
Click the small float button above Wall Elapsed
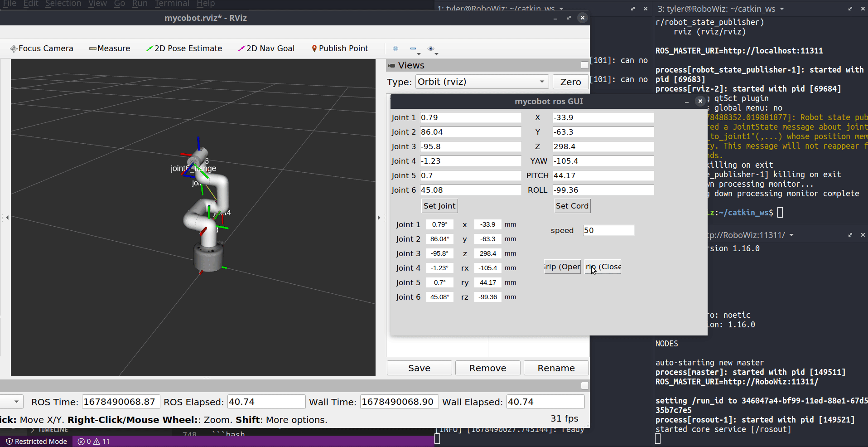585,386
